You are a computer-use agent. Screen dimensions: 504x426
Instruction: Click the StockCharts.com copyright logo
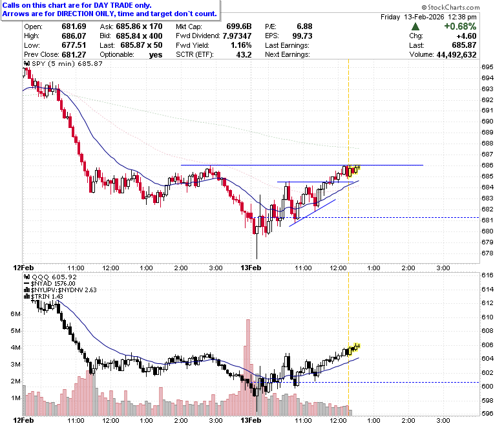click(450, 7)
